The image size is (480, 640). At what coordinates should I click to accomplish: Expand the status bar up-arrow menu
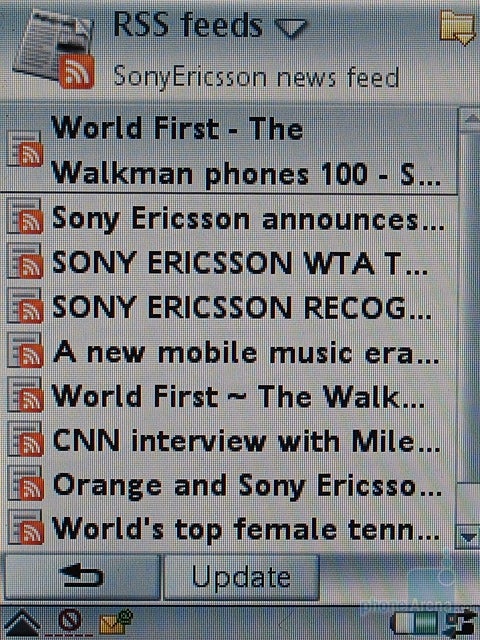click(x=20, y=623)
